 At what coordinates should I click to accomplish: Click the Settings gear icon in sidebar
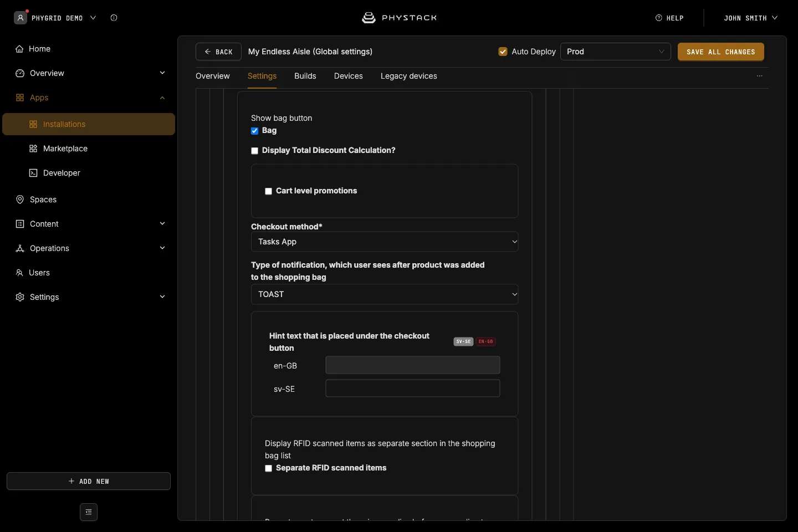click(20, 297)
